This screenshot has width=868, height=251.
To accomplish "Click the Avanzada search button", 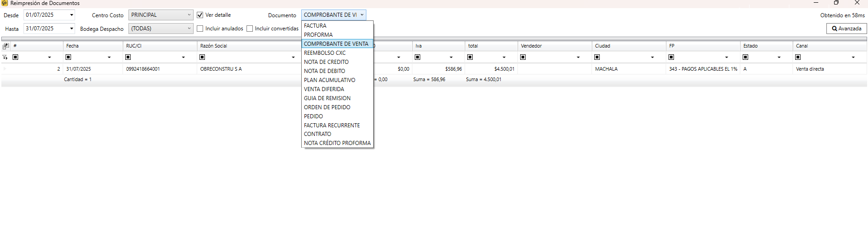I will (846, 29).
